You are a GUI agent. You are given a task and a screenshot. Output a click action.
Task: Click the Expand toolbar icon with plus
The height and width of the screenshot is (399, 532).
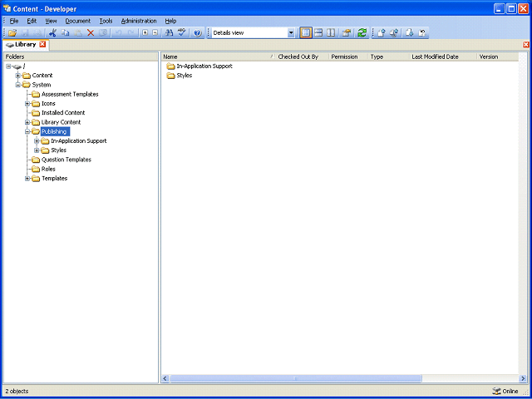pyautogui.click(x=145, y=33)
